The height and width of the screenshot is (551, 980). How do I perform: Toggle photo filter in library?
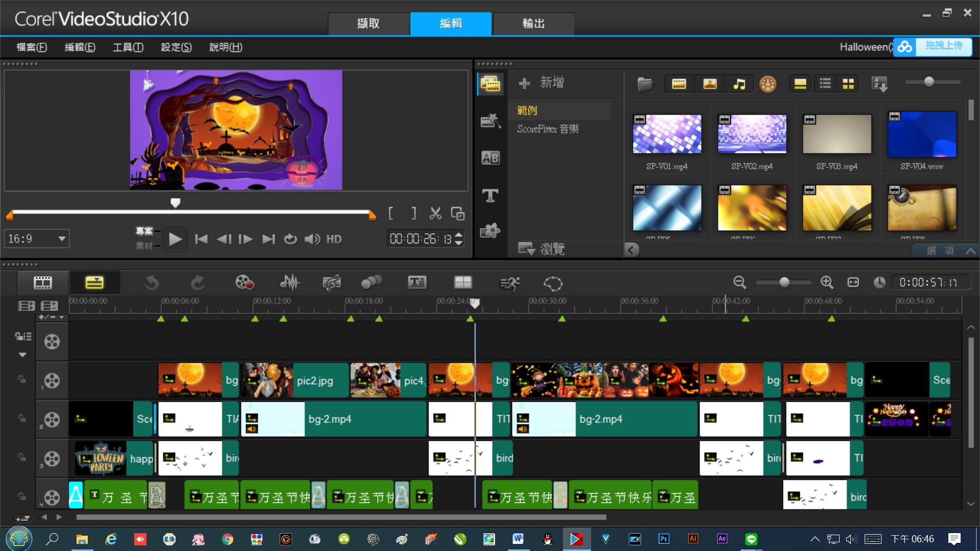[710, 84]
